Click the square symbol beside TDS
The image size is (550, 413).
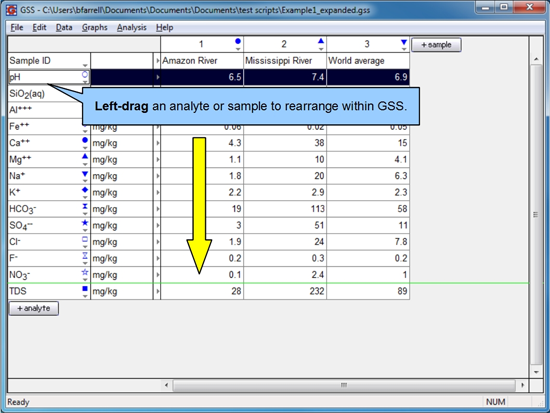click(x=85, y=288)
